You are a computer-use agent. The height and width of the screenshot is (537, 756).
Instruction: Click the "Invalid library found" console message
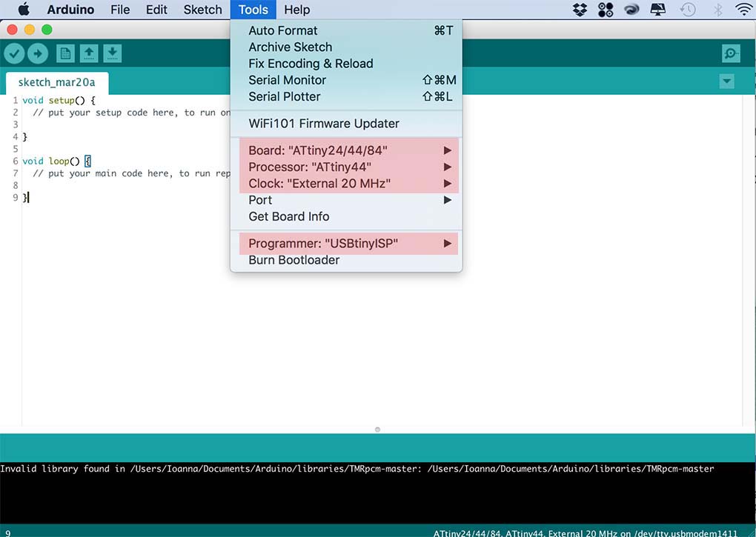point(357,469)
